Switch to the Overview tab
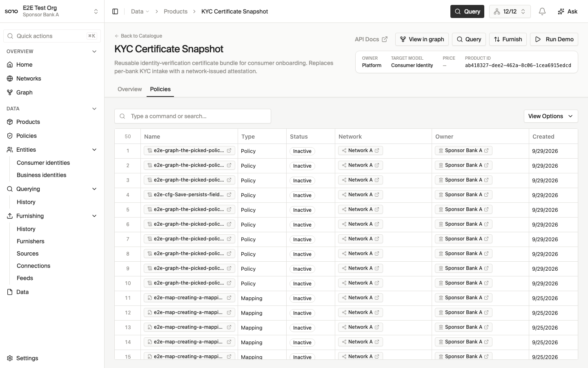This screenshot has width=588, height=368. 130,89
